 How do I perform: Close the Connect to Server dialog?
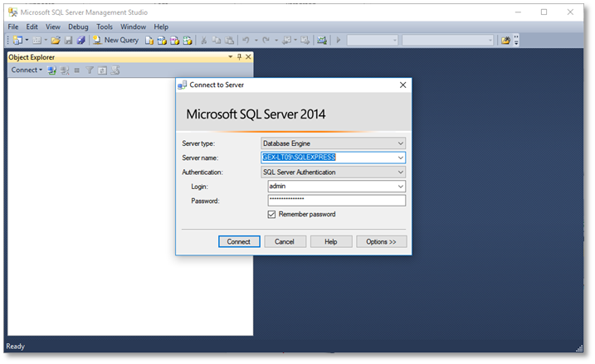click(x=403, y=85)
